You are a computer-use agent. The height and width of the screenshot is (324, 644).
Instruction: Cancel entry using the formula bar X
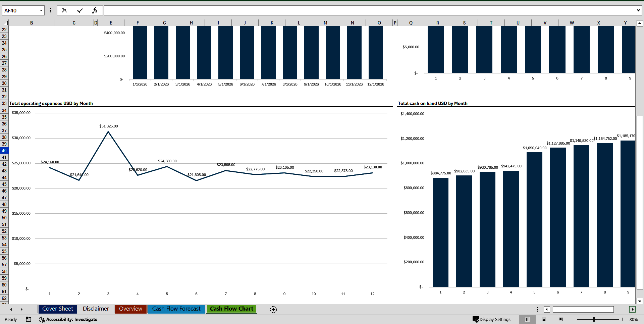64,10
